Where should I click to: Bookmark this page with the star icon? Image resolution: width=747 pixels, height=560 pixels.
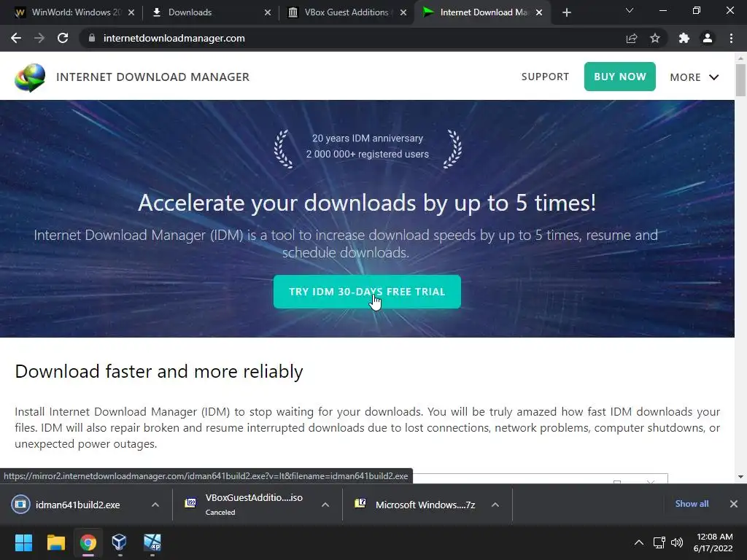tap(655, 38)
